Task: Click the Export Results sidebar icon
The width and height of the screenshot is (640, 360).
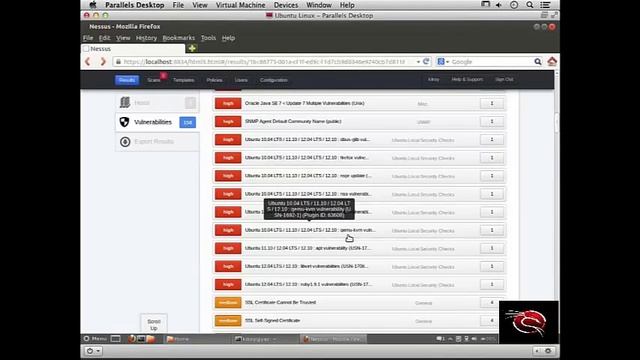Action: point(125,142)
